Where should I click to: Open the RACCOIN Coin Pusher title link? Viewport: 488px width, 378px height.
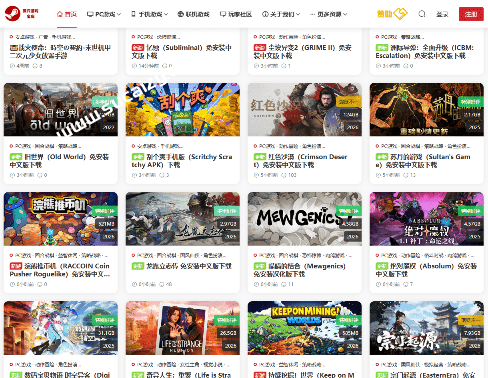[x=60, y=270]
